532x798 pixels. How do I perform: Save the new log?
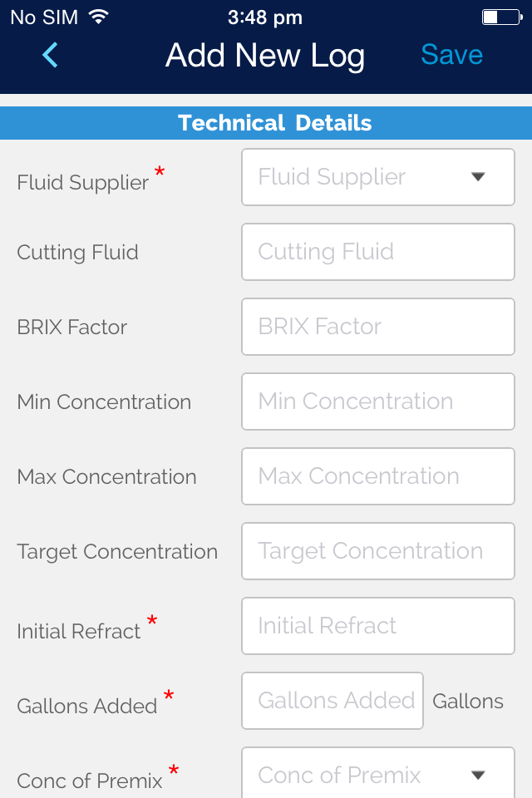451,55
